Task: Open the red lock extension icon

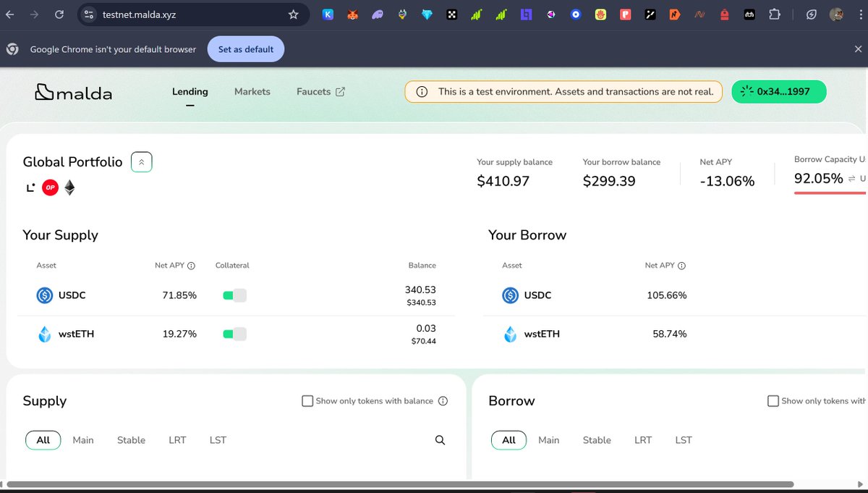Action: (x=725, y=14)
